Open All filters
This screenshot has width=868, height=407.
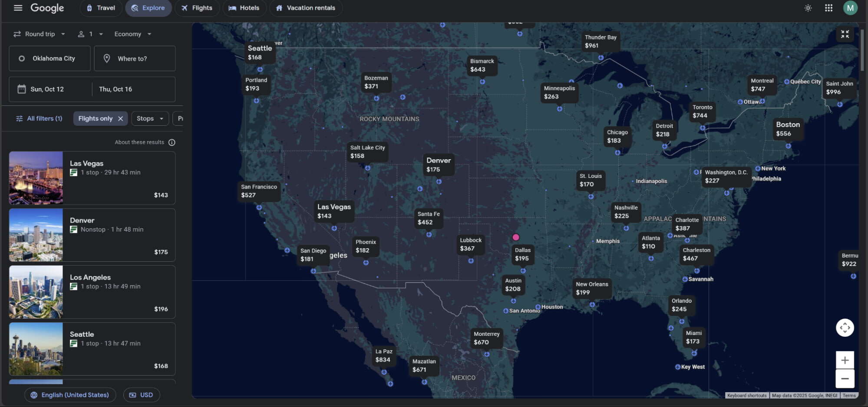pyautogui.click(x=39, y=118)
